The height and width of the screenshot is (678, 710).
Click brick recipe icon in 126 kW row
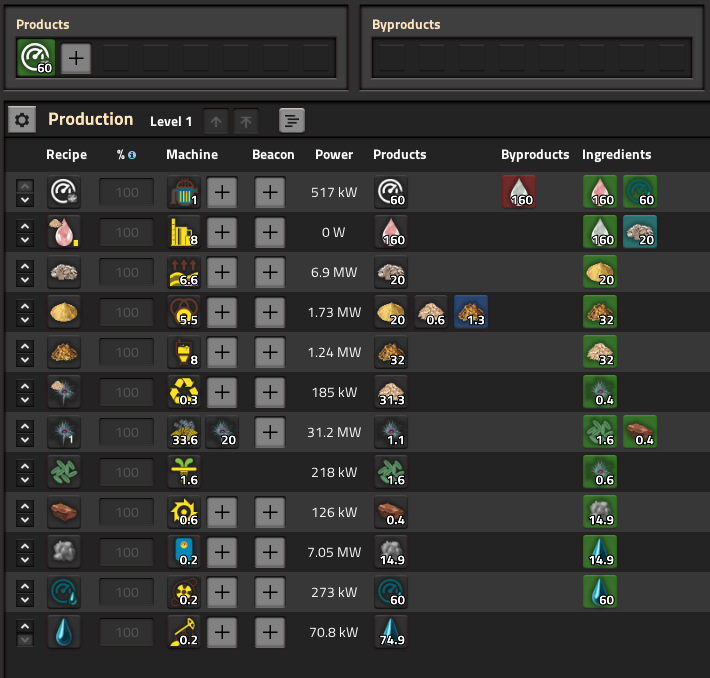tap(64, 512)
